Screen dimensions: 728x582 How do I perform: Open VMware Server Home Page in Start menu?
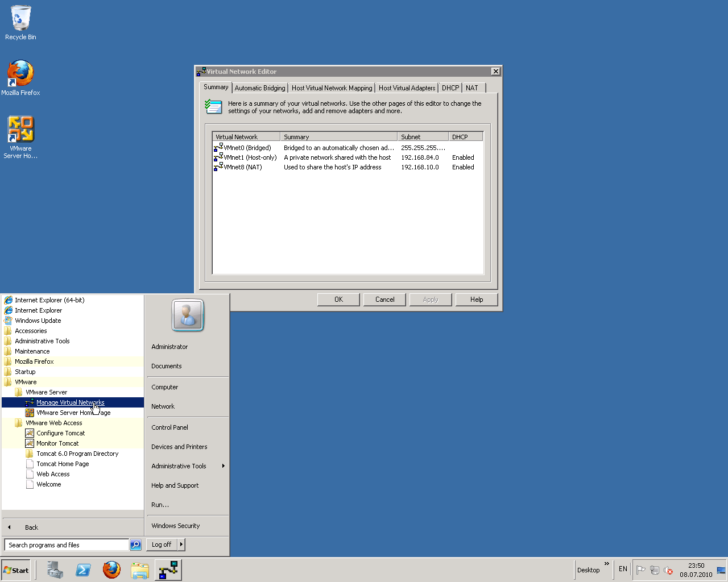[x=73, y=413]
